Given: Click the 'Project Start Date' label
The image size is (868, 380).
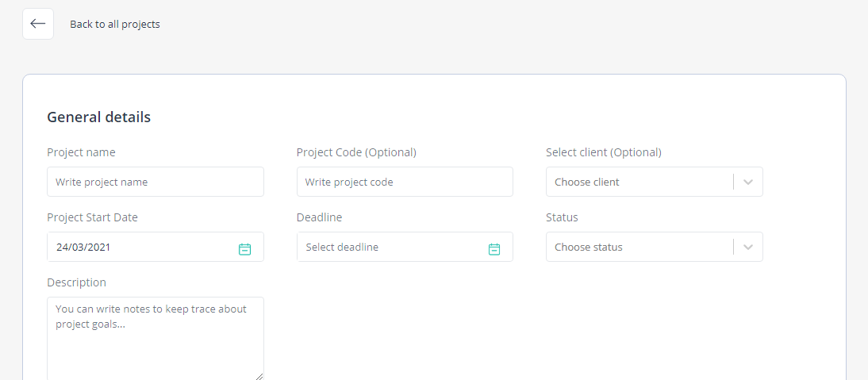Looking at the screenshot, I should click(93, 218).
